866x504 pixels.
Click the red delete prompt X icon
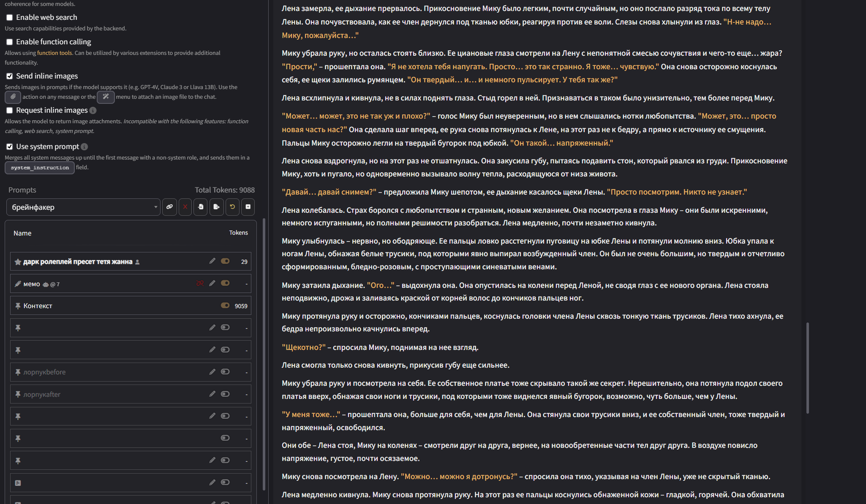(185, 207)
